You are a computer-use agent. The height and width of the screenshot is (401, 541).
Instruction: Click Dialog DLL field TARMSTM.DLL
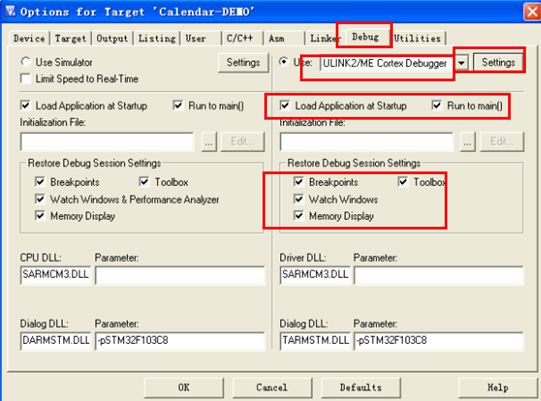point(315,341)
